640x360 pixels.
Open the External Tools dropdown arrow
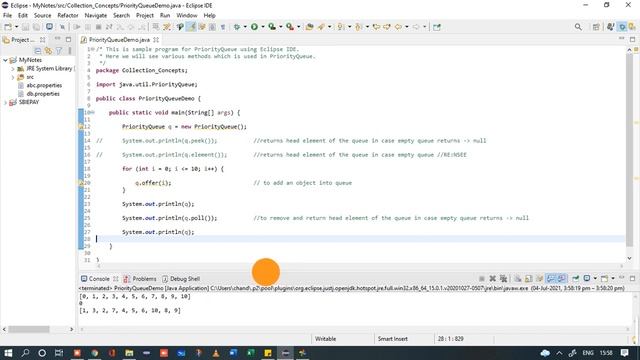(x=298, y=27)
